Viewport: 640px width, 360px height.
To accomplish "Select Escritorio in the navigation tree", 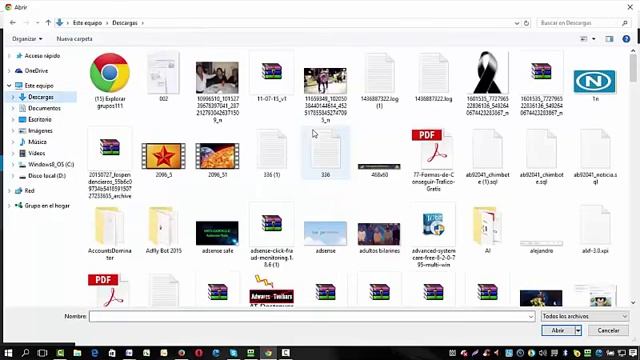I will pyautogui.click(x=40, y=120).
